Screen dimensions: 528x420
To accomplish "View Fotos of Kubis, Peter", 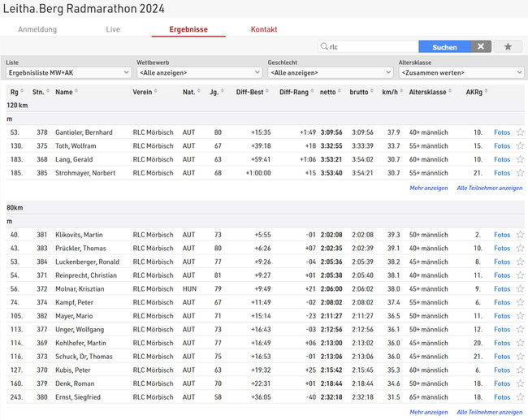I will point(502,370).
